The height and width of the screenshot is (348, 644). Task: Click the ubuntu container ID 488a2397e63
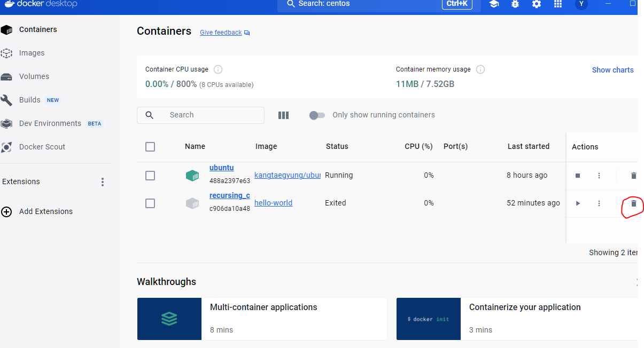point(230,181)
